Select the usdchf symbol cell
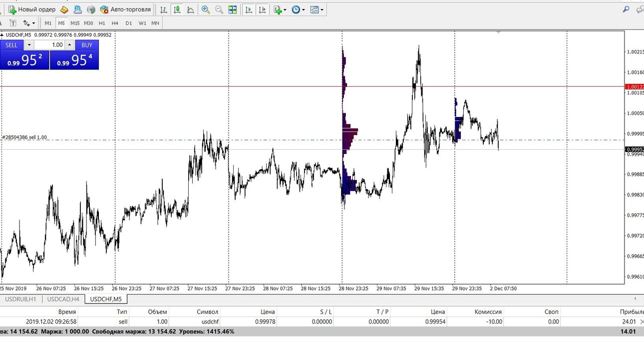Image resolution: width=644 pixels, height=356 pixels. pyautogui.click(x=210, y=322)
